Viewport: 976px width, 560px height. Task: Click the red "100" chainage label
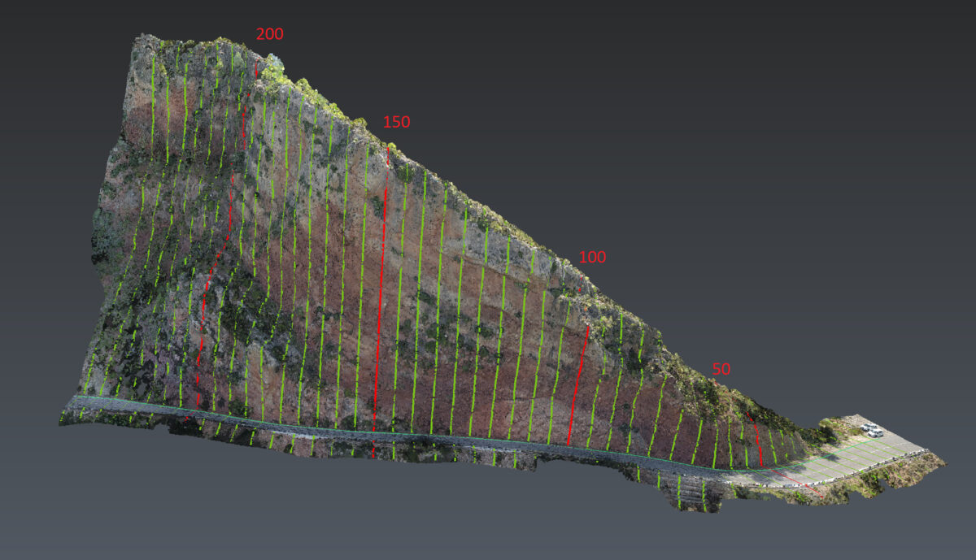point(592,258)
